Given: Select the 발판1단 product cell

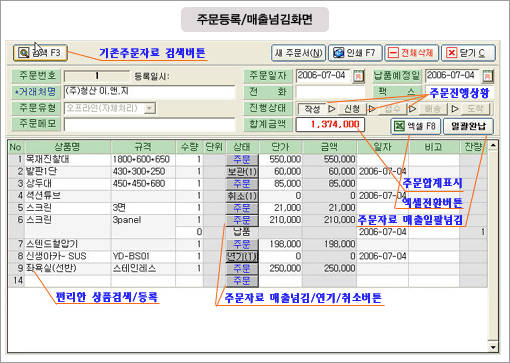Looking at the screenshot, I should (68, 172).
